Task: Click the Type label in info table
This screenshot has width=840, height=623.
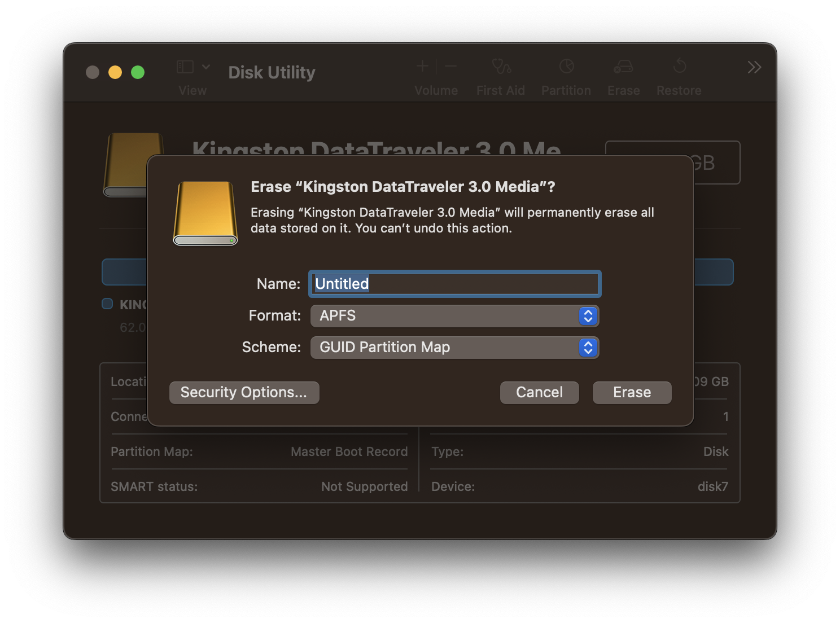Action: tap(447, 451)
